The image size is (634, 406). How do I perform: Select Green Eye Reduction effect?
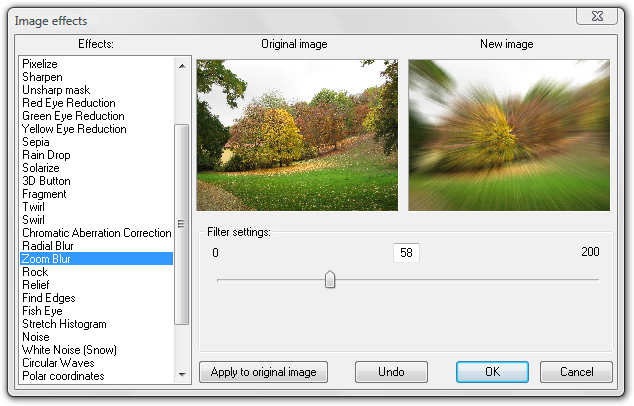coord(96,116)
